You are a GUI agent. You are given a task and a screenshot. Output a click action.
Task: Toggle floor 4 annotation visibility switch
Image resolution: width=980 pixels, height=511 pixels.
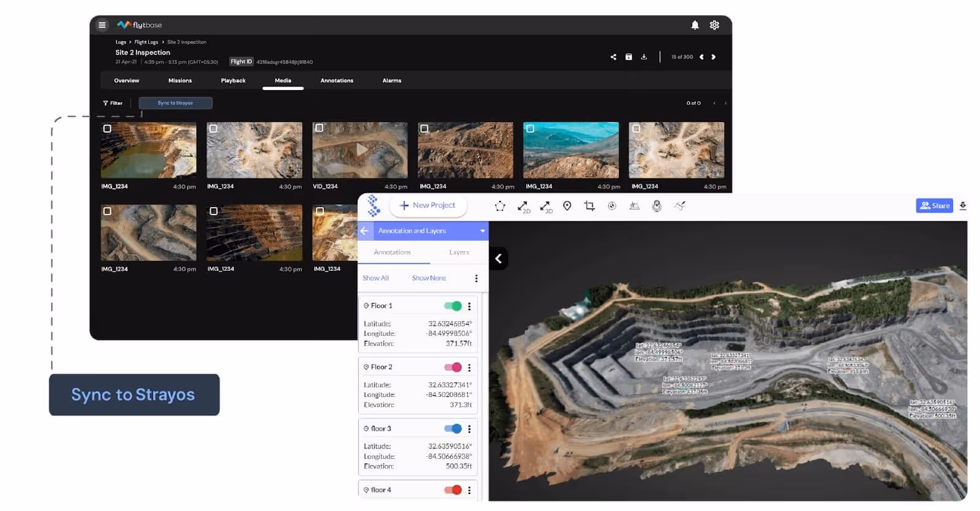pyautogui.click(x=453, y=490)
